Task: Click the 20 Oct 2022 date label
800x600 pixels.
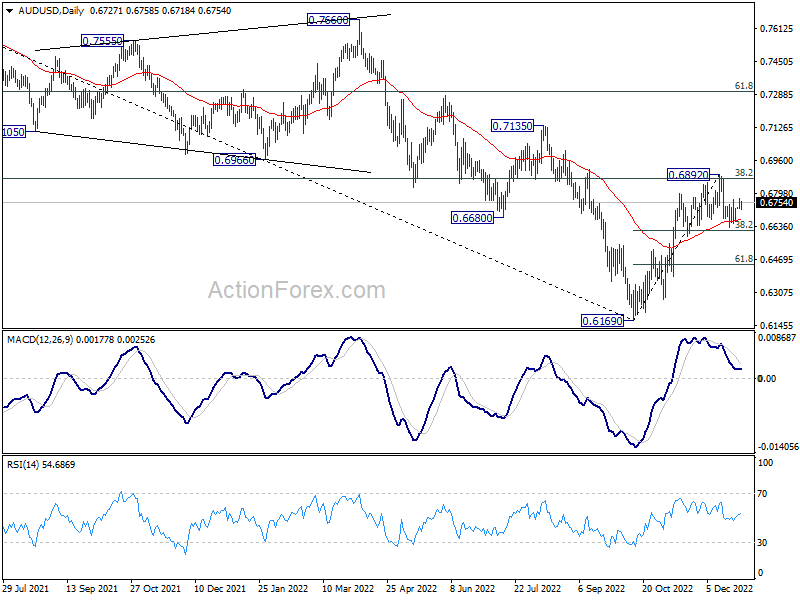Action: pos(667,589)
